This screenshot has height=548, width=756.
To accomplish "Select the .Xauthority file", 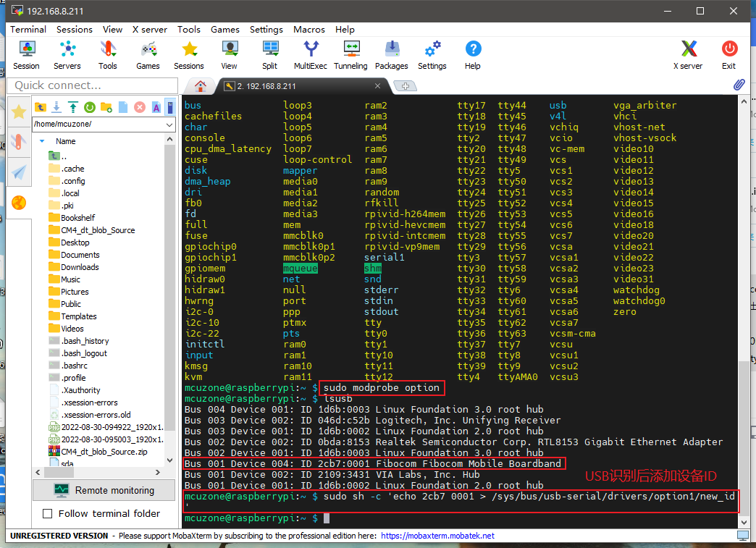I will 75,390.
